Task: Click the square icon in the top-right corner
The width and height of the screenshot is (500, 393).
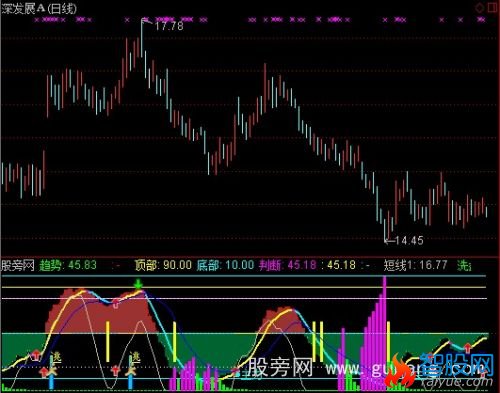Action: point(492,7)
